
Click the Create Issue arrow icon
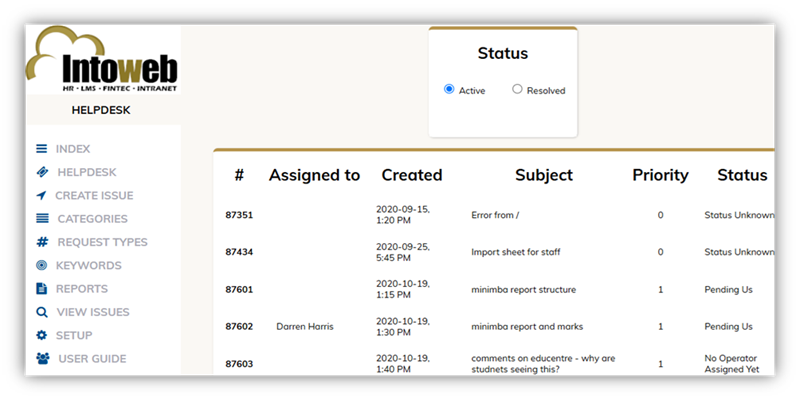pos(41,195)
